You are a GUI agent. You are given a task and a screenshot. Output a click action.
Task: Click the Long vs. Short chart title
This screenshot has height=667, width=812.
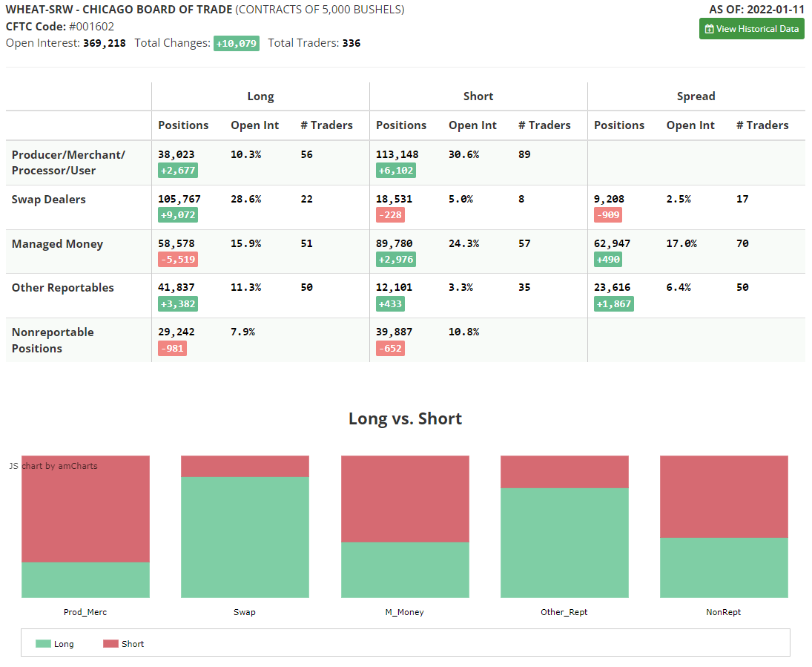[x=405, y=418]
